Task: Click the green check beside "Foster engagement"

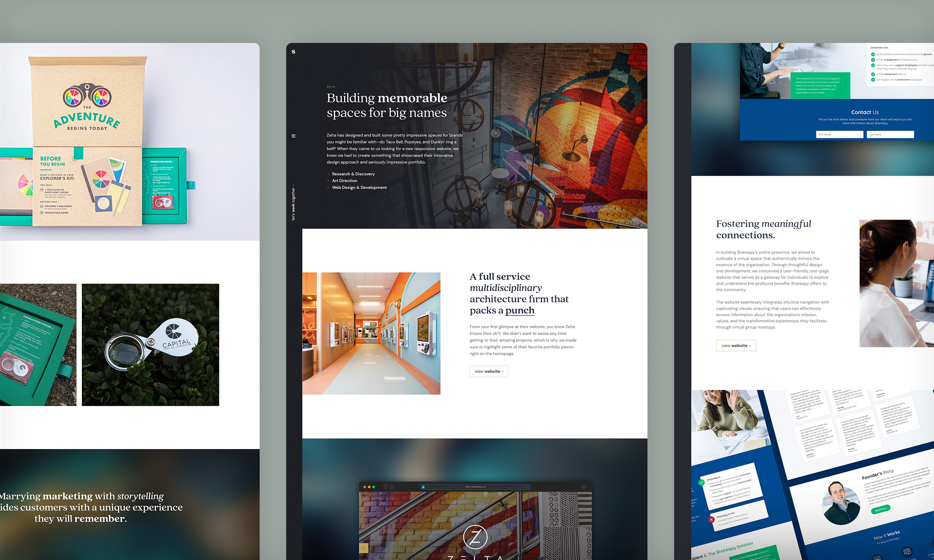Action: pos(873,60)
